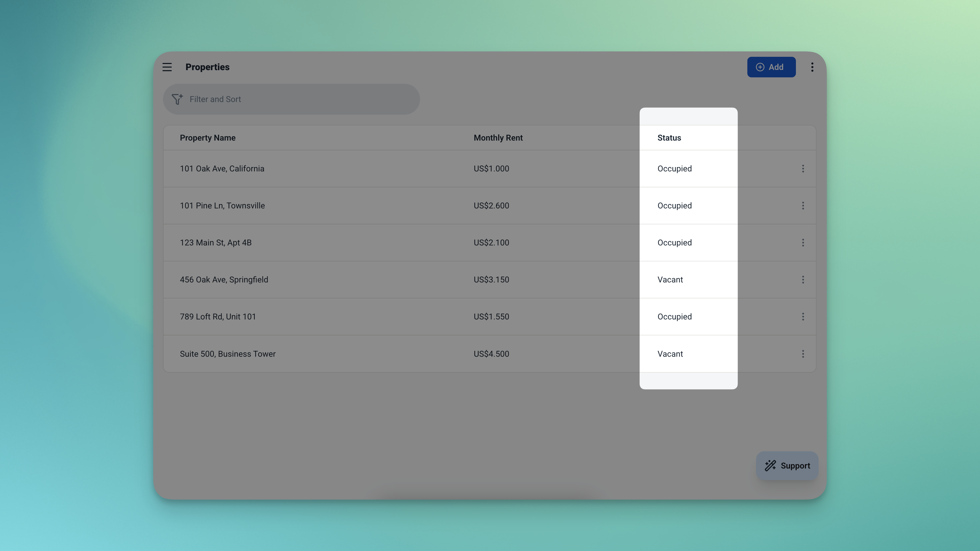Screen dimensions: 980x551
Task: Open the Support assistant button
Action: pyautogui.click(x=787, y=465)
